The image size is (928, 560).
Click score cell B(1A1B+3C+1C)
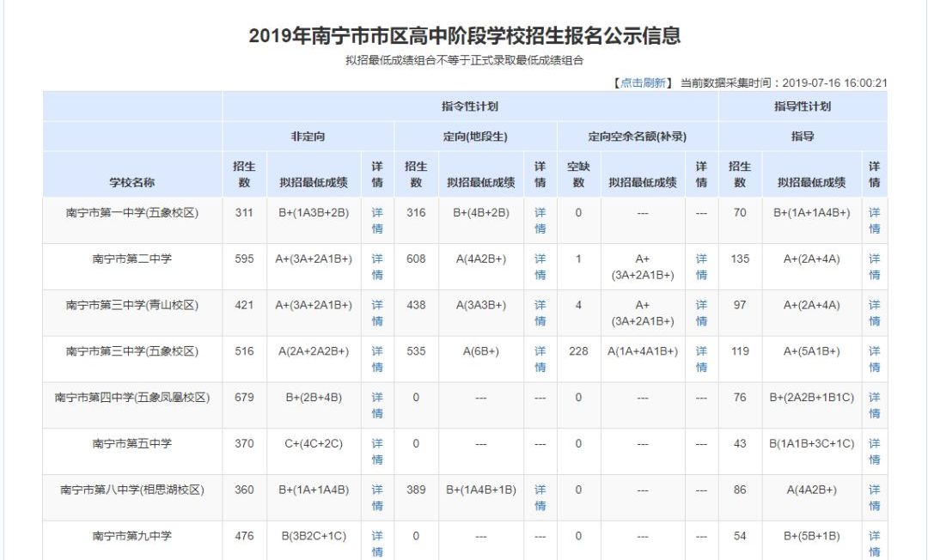click(x=811, y=443)
